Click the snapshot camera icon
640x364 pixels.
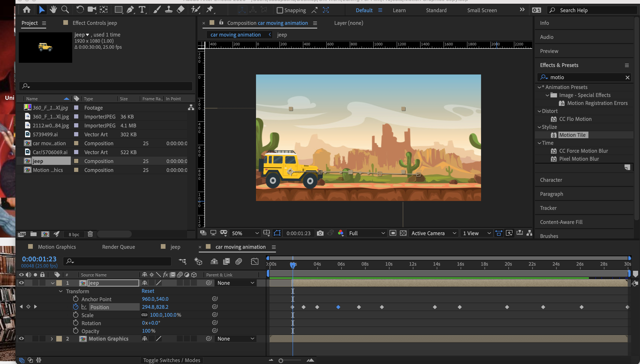click(x=320, y=233)
